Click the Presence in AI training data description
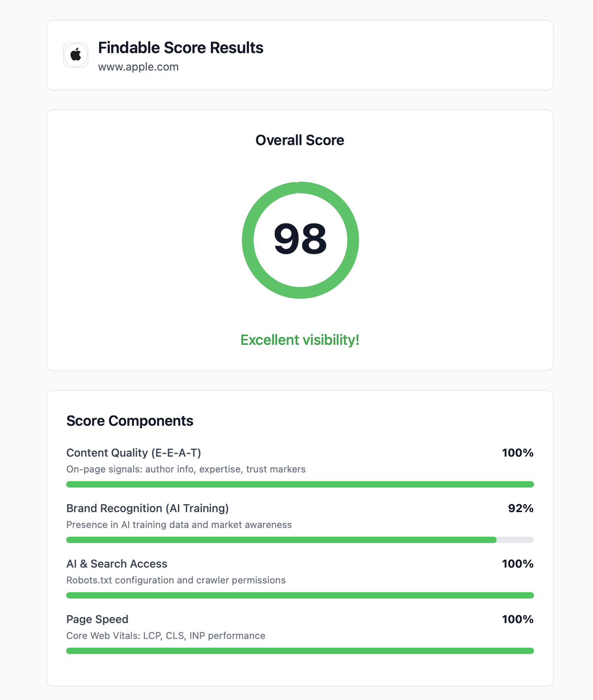The width and height of the screenshot is (593, 700). pyautogui.click(x=179, y=525)
